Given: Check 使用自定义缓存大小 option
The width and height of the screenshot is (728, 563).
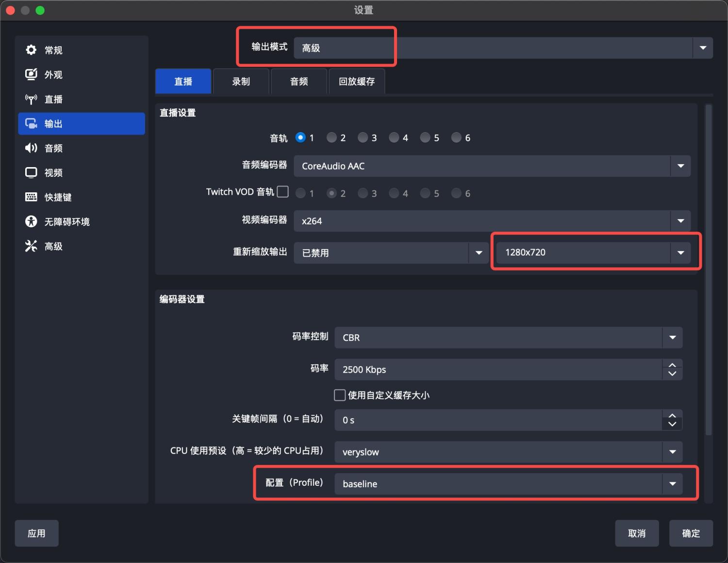Looking at the screenshot, I should (x=340, y=395).
